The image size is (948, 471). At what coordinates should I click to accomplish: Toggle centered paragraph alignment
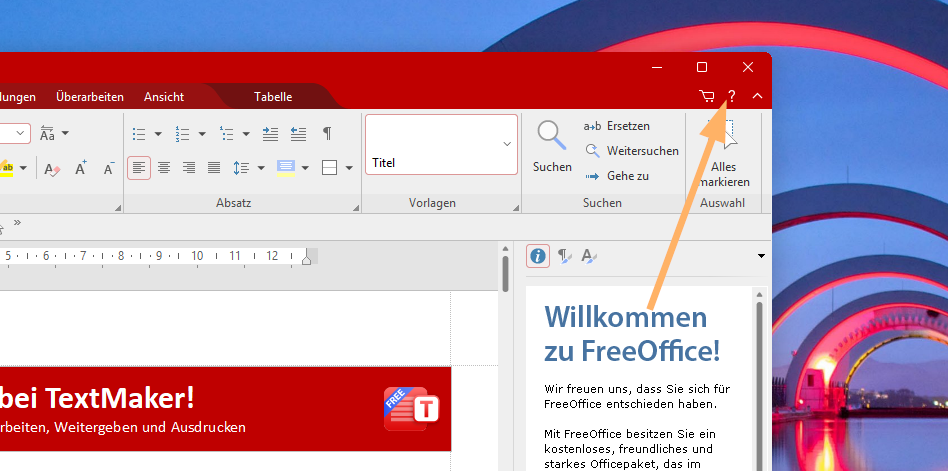[164, 167]
